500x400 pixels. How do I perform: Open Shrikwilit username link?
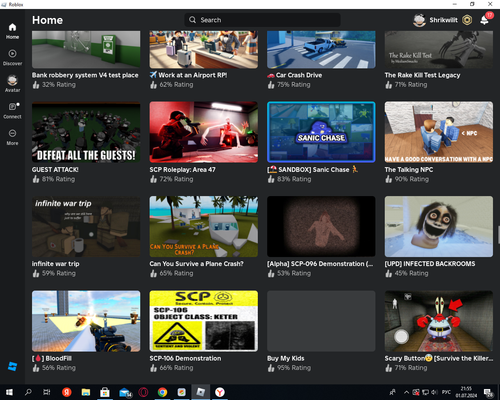click(x=443, y=20)
